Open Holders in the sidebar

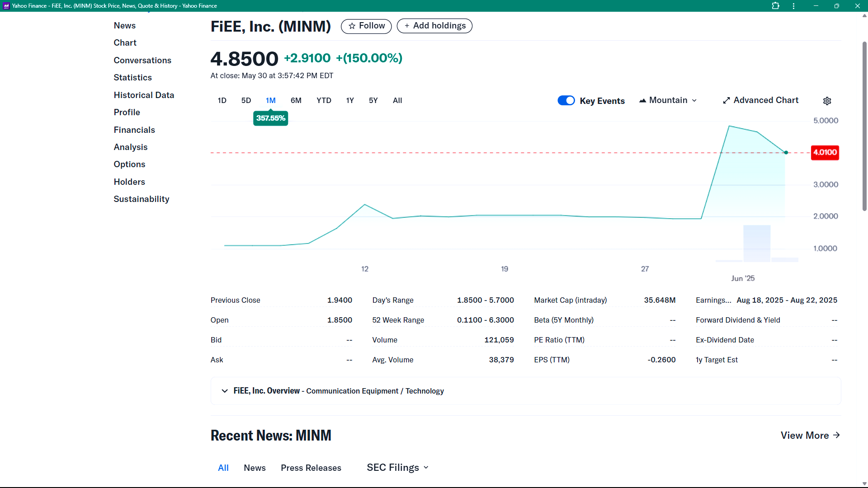coord(129,182)
